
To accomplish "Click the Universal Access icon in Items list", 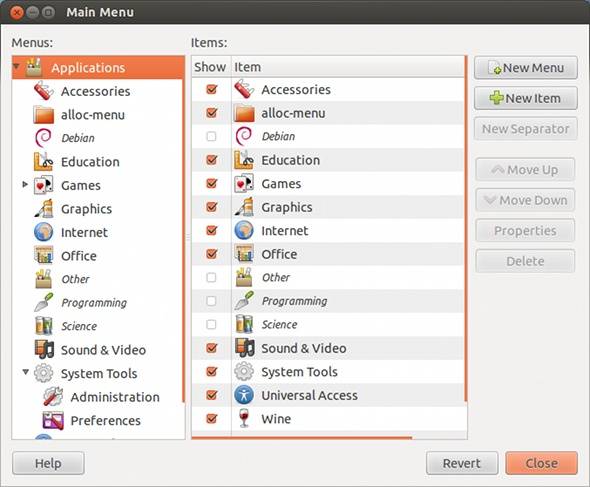I will [x=244, y=395].
